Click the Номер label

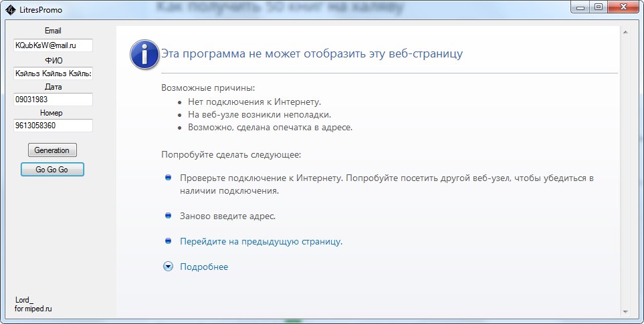click(x=51, y=113)
